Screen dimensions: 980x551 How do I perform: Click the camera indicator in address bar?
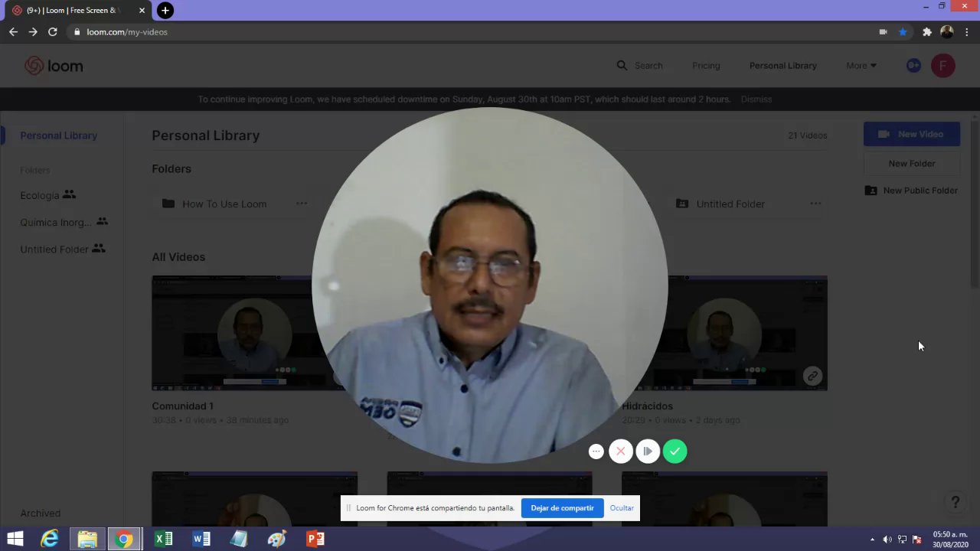(883, 32)
